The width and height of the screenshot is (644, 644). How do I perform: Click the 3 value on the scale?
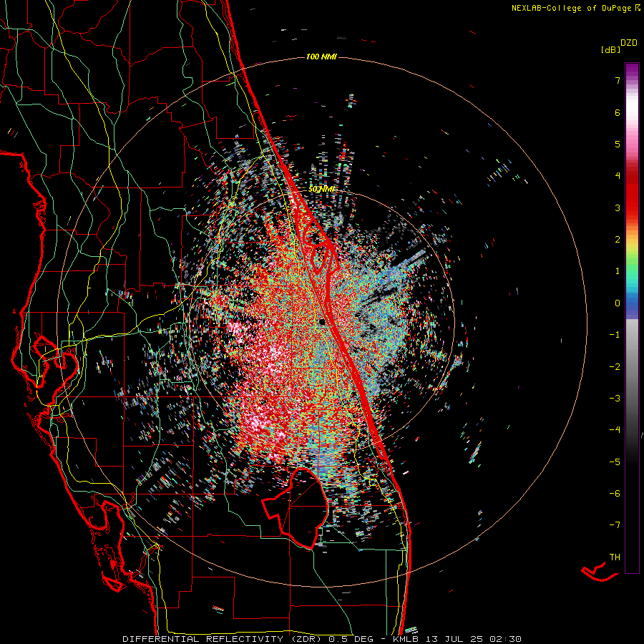click(x=618, y=208)
